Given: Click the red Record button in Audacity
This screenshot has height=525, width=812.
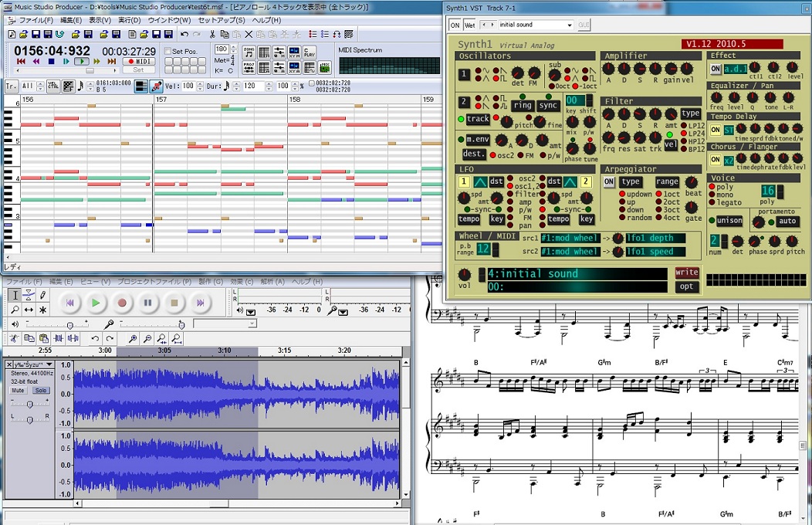Looking at the screenshot, I should coord(121,303).
